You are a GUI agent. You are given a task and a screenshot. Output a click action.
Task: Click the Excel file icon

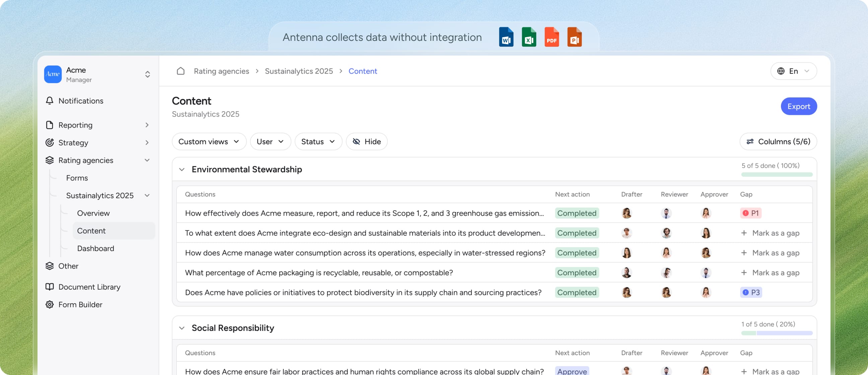(x=529, y=37)
